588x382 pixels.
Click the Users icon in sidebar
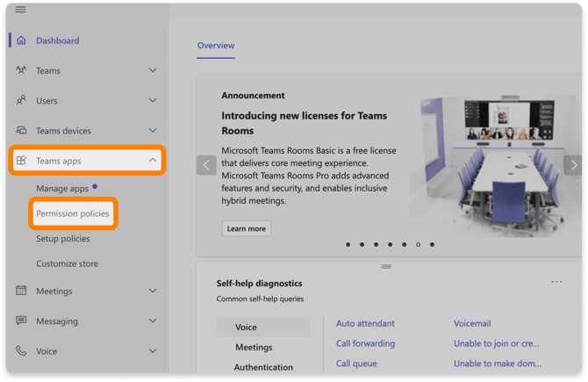click(x=21, y=100)
